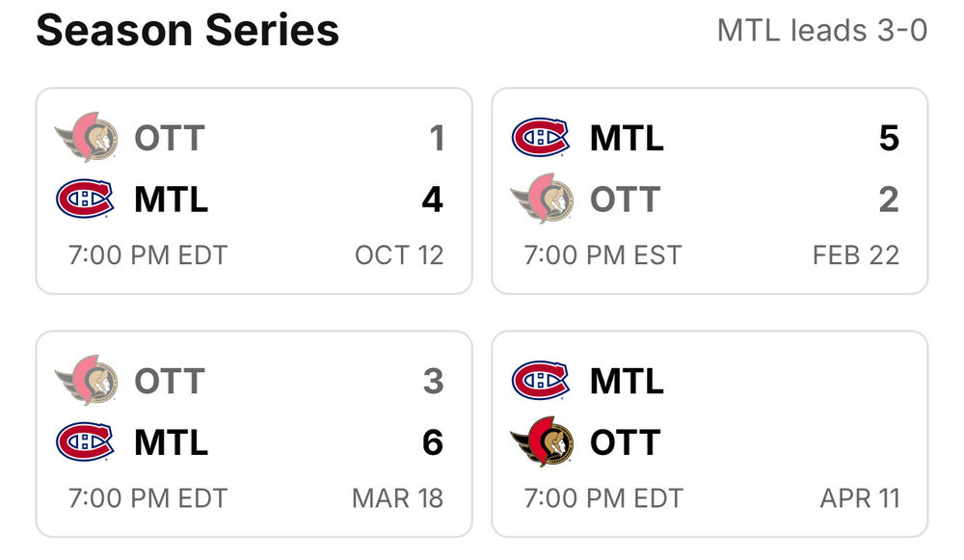
Task: Open the MAR 18 game card
Action: 254,434
